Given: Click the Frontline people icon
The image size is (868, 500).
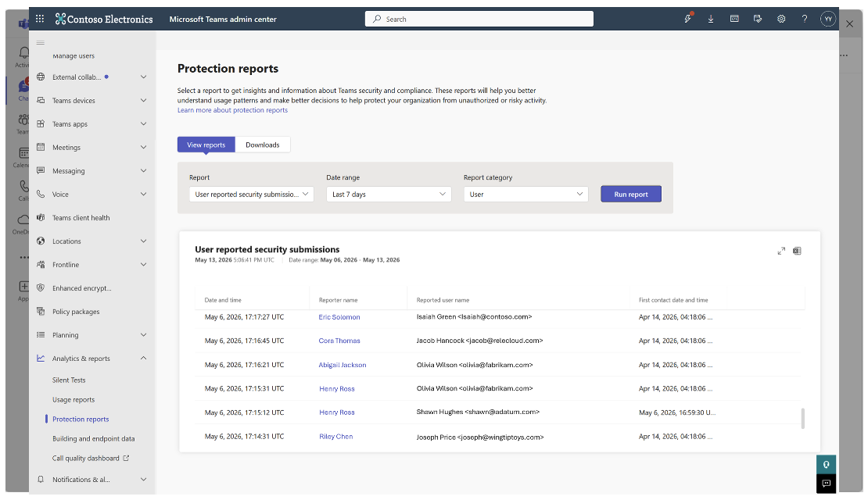Looking at the screenshot, I should (x=41, y=264).
